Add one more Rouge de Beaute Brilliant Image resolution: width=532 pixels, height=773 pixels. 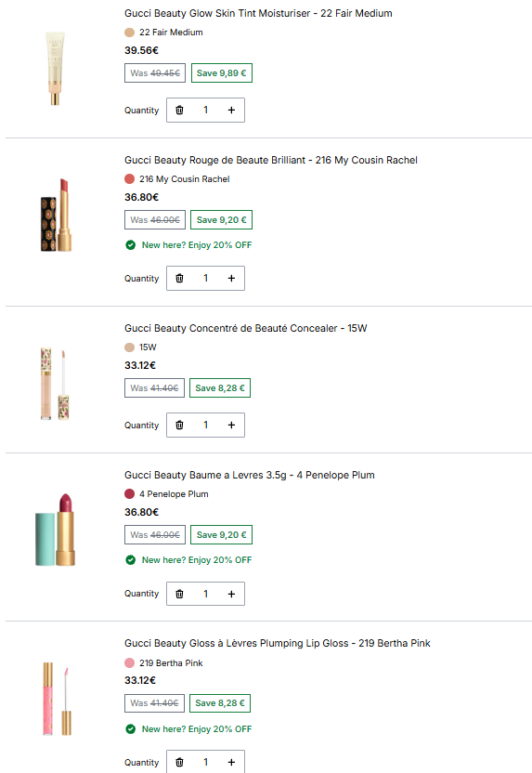coord(231,278)
